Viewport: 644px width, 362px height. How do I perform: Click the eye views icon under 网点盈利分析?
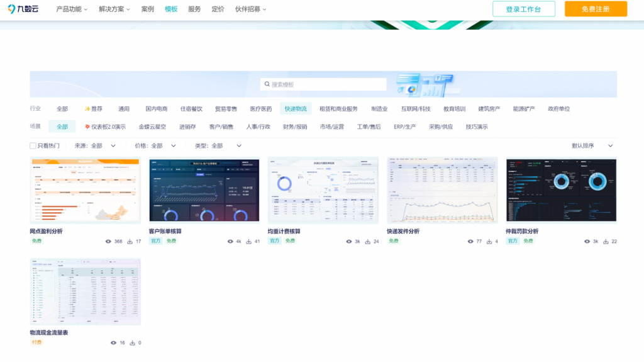(x=108, y=241)
